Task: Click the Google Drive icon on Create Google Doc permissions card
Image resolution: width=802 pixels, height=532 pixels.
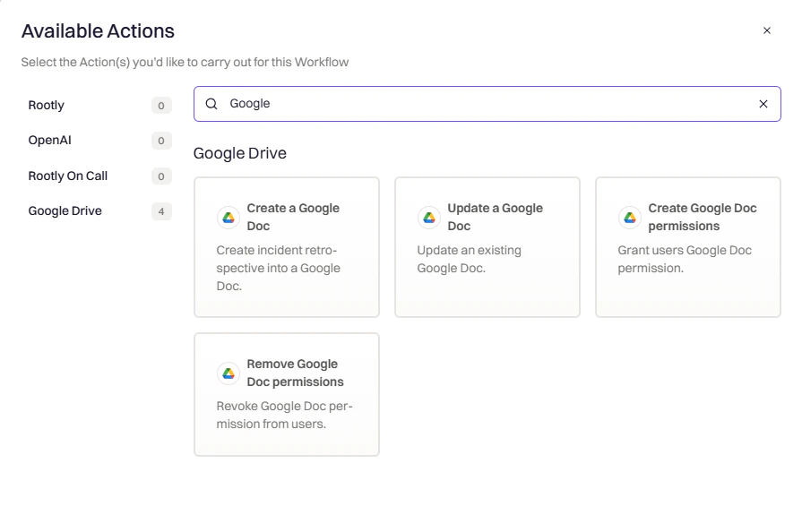Action: tap(630, 217)
